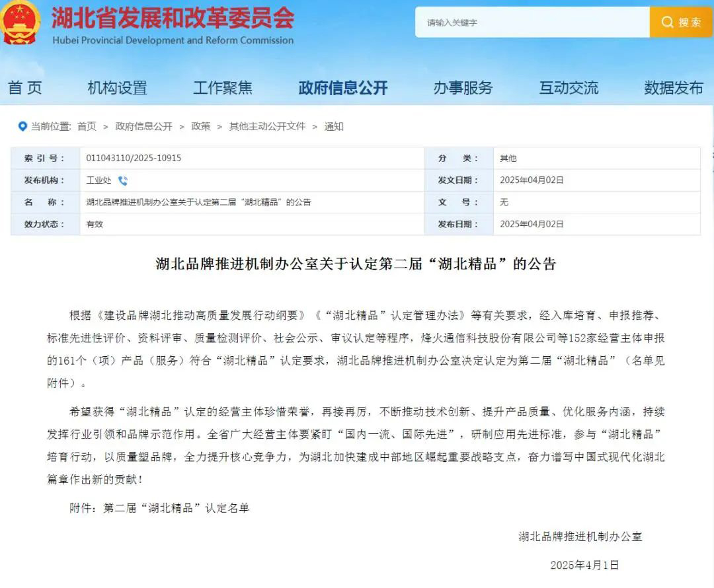Click the phone icon beside 工业处
Viewport: 714px width, 588px height.
pyautogui.click(x=123, y=180)
